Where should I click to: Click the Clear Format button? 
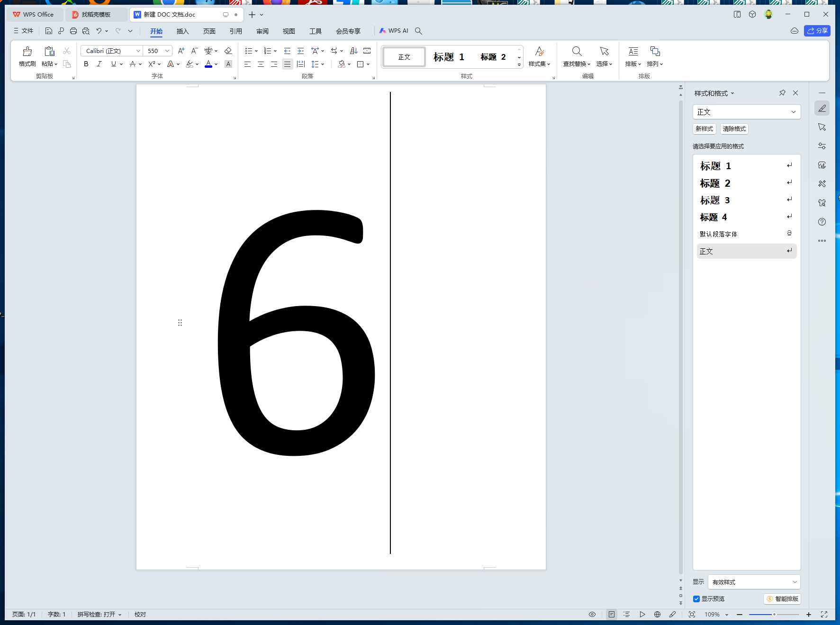click(734, 128)
